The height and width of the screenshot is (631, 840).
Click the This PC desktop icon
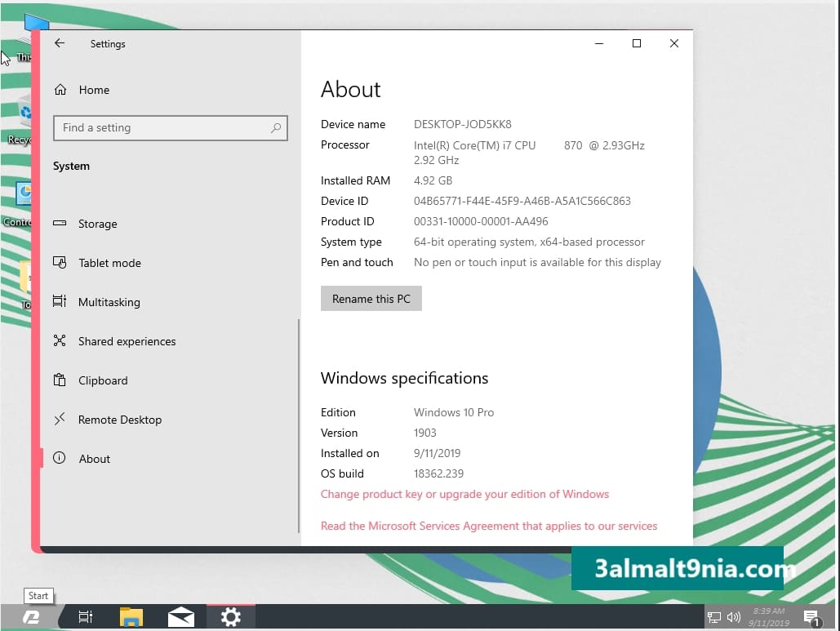pyautogui.click(x=28, y=38)
